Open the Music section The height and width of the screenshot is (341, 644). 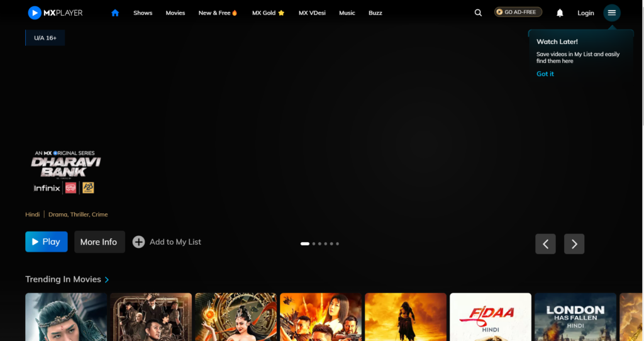click(347, 13)
